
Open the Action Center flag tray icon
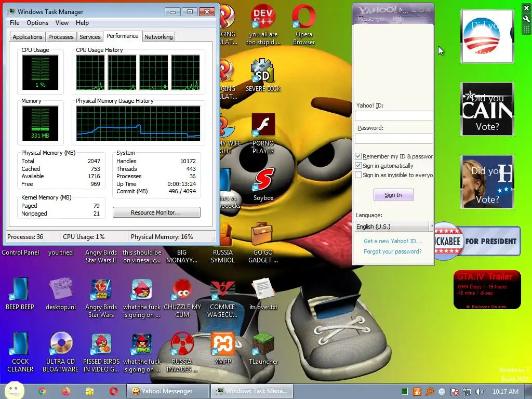coord(454,392)
